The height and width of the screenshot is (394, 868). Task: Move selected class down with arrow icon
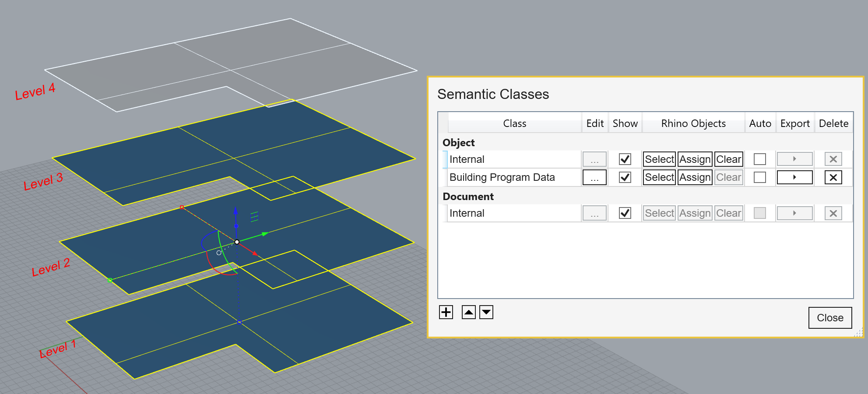pyautogui.click(x=486, y=312)
